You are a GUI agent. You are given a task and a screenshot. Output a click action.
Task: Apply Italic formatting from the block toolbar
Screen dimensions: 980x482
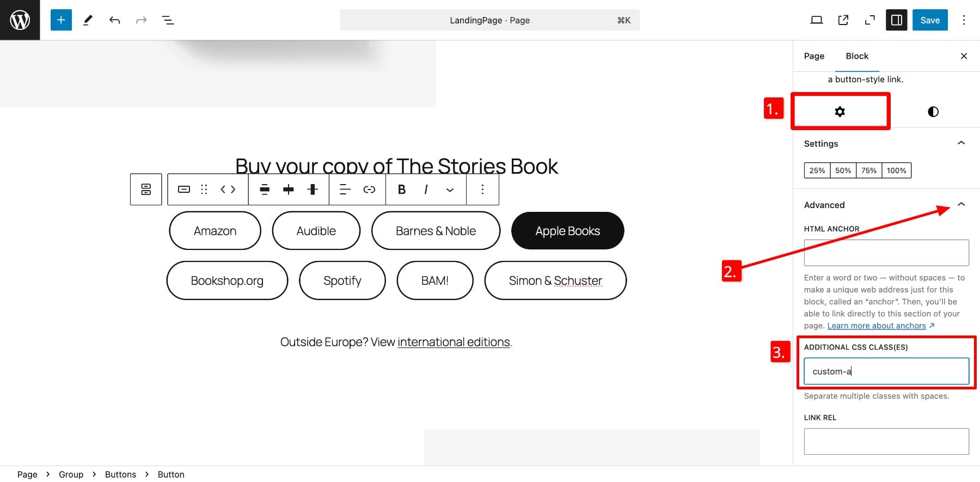[425, 189]
